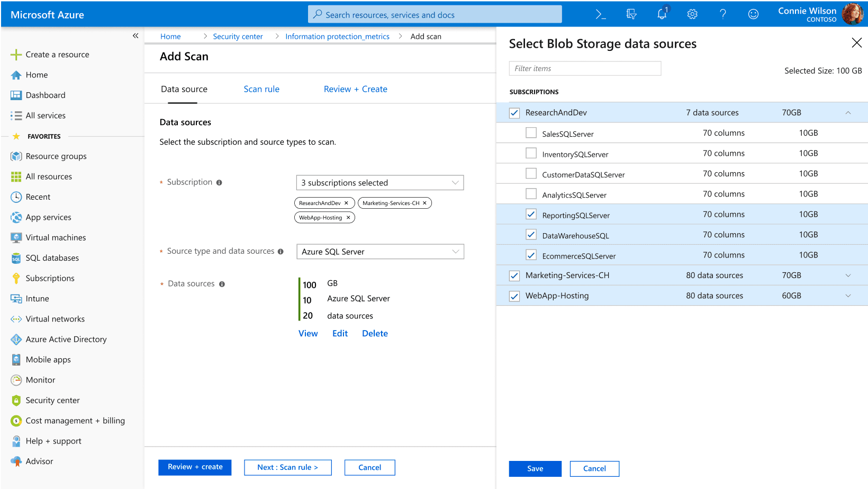Expand the WebApp-Hosting row chevron
The width and height of the screenshot is (868, 489).
[x=848, y=296]
